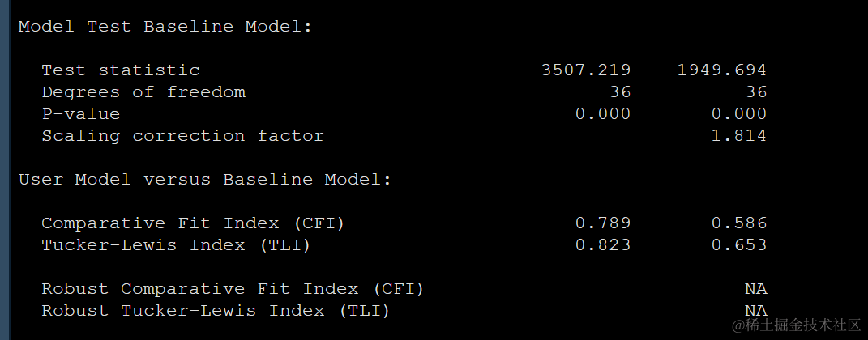Click the "Robust Comparative Fit Index (CFI)" label

coord(233,289)
